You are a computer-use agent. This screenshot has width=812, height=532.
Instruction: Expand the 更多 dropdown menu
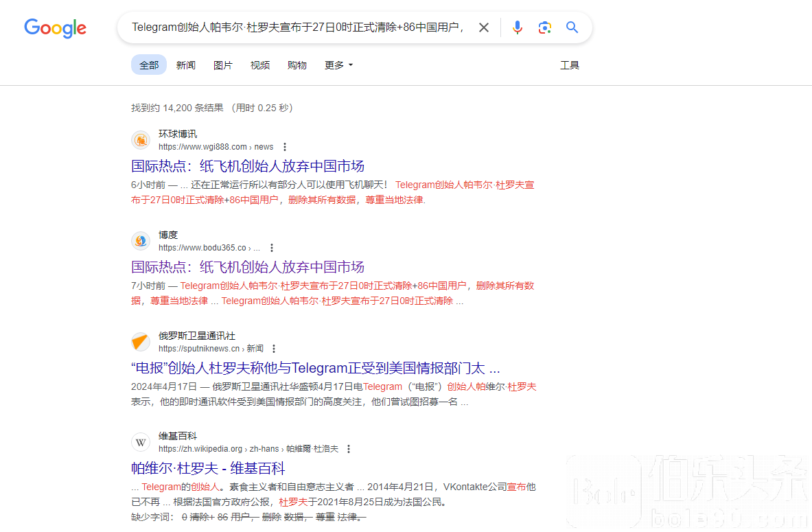click(x=338, y=65)
